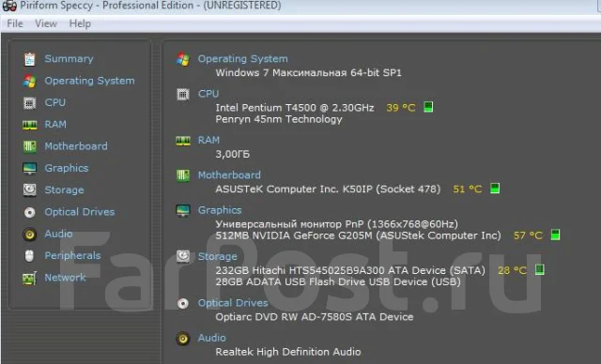
Task: Click the RAM heading link in summary
Action: tap(208, 140)
